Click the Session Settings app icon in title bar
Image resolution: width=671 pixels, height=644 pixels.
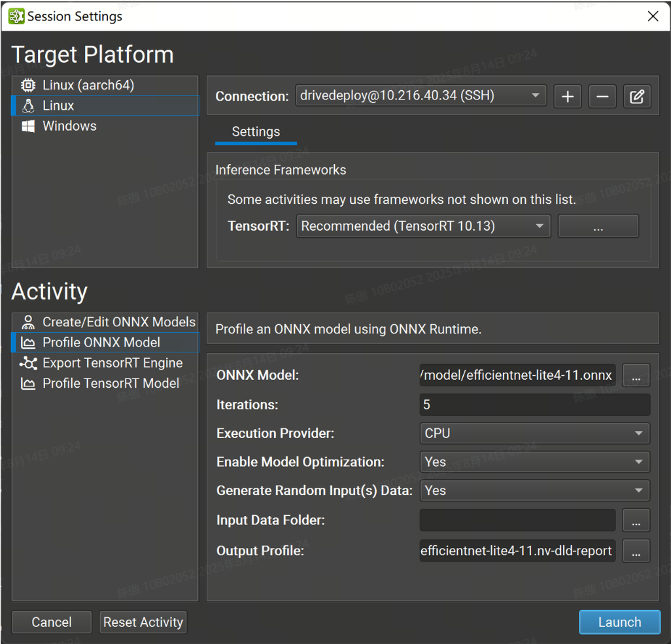[x=16, y=16]
